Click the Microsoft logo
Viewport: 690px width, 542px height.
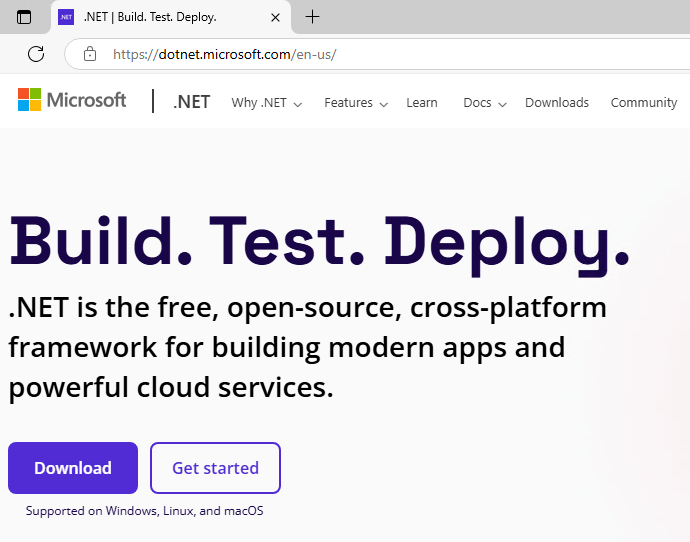click(72, 100)
